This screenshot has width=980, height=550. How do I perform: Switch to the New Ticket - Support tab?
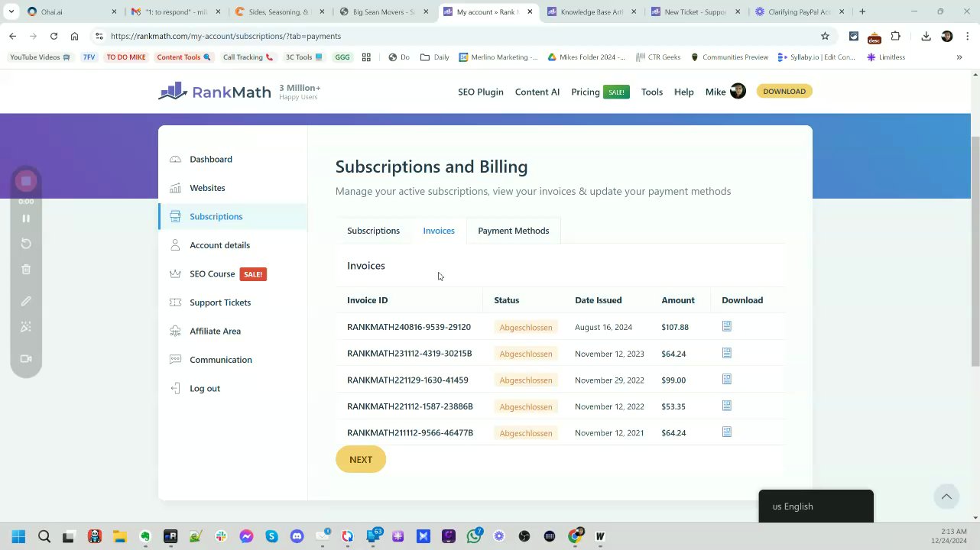tap(696, 11)
